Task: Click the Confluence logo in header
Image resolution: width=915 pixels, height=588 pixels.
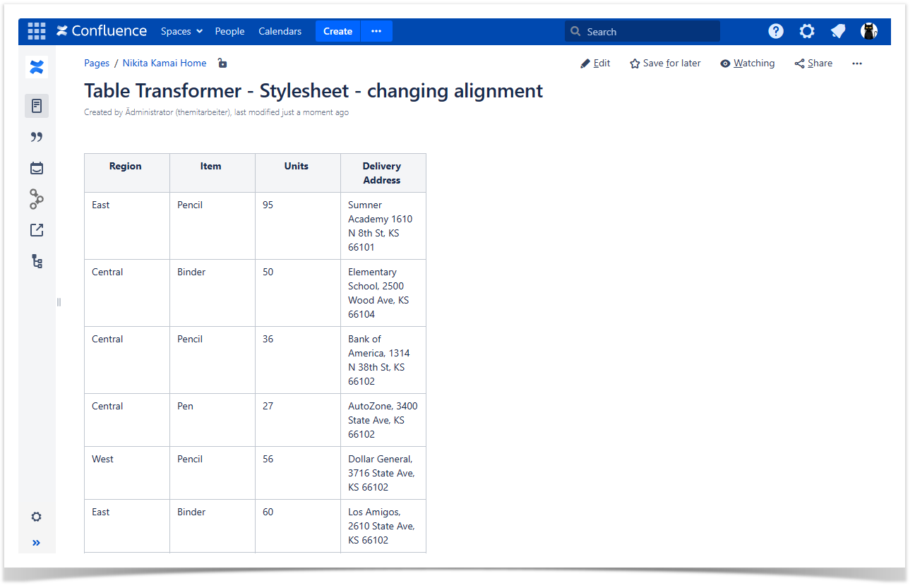Action: click(102, 31)
